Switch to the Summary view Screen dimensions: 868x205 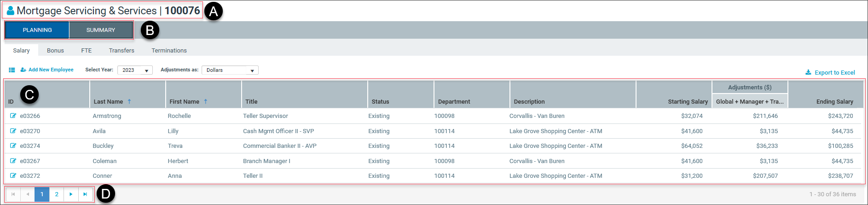click(x=101, y=30)
